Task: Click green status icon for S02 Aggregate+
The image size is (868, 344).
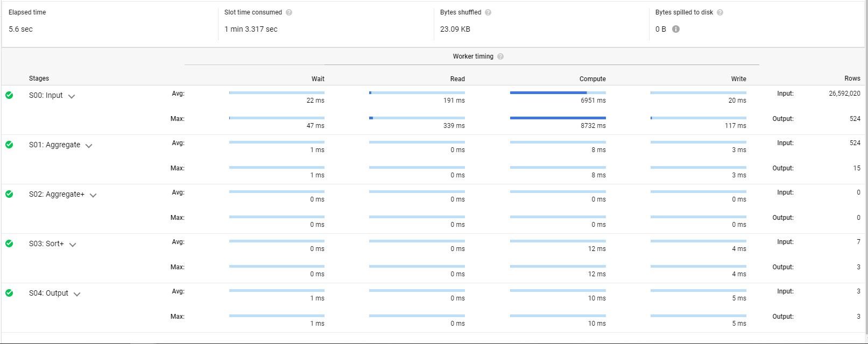Action: coord(9,194)
